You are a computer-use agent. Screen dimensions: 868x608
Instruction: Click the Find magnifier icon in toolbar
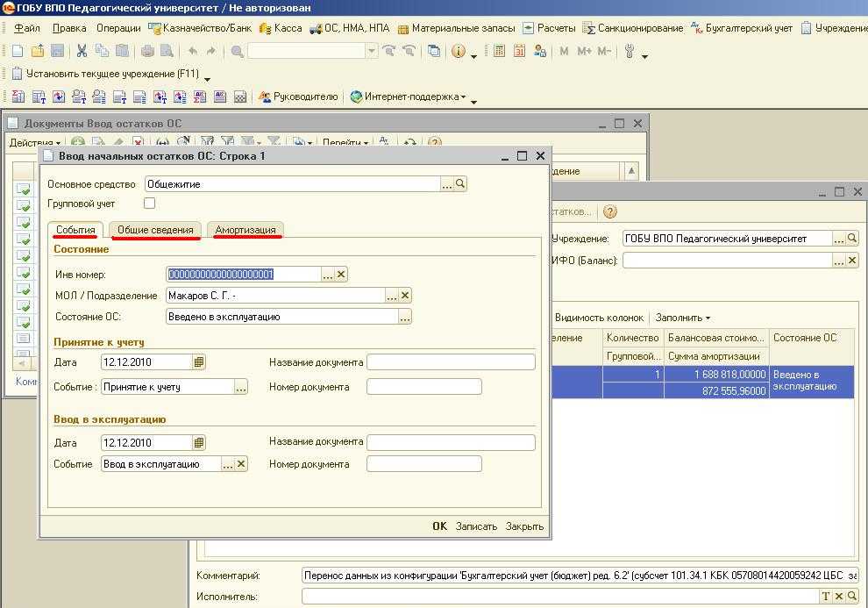pyautogui.click(x=237, y=52)
